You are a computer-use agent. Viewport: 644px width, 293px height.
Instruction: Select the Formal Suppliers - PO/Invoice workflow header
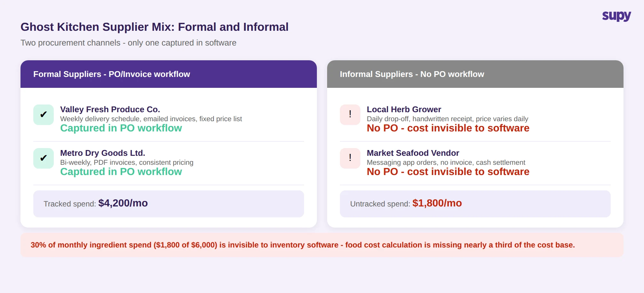coord(169,74)
